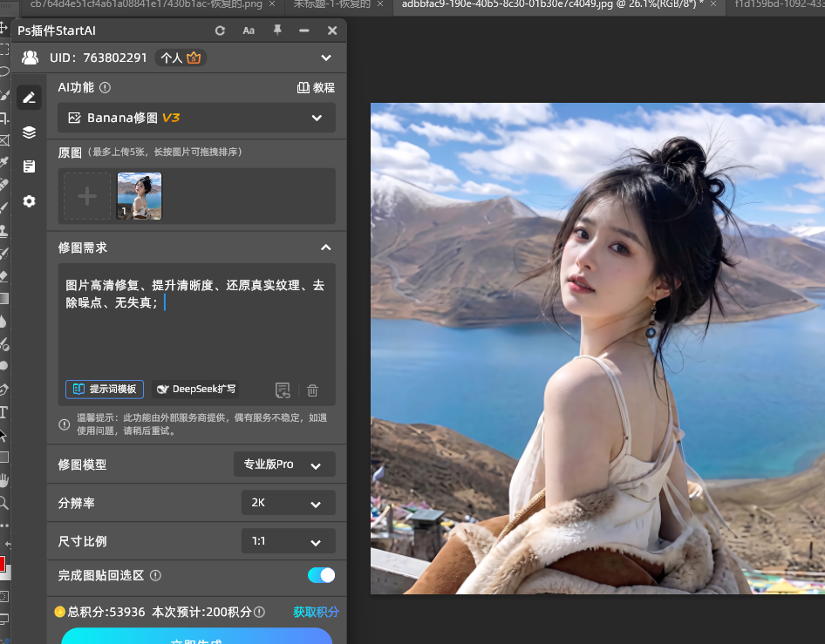Click the Aa font size icon
Viewport: 825px width, 644px height.
[249, 31]
